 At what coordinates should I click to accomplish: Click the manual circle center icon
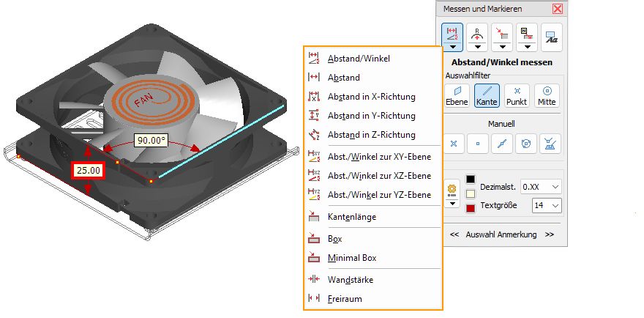point(526,143)
